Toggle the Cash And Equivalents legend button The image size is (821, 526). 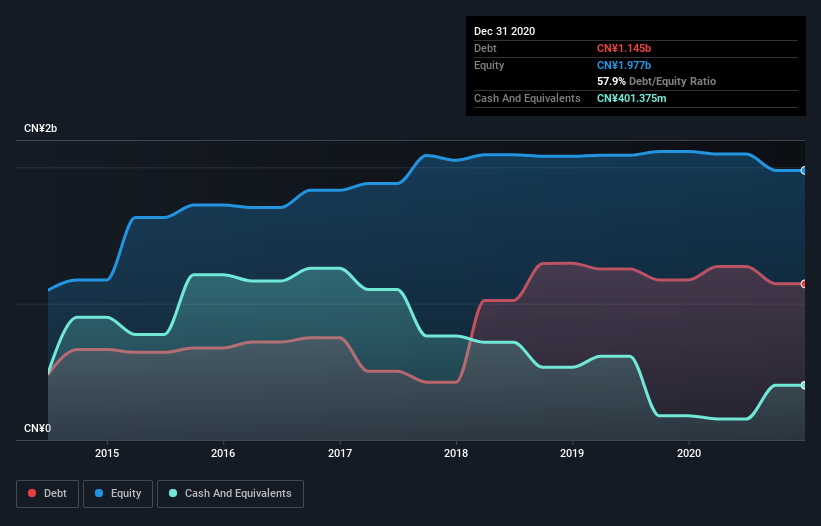point(230,494)
